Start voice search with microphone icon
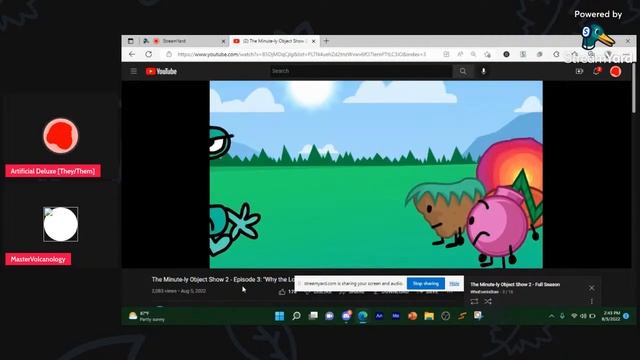Viewport: 640px width, 360px height. (484, 71)
